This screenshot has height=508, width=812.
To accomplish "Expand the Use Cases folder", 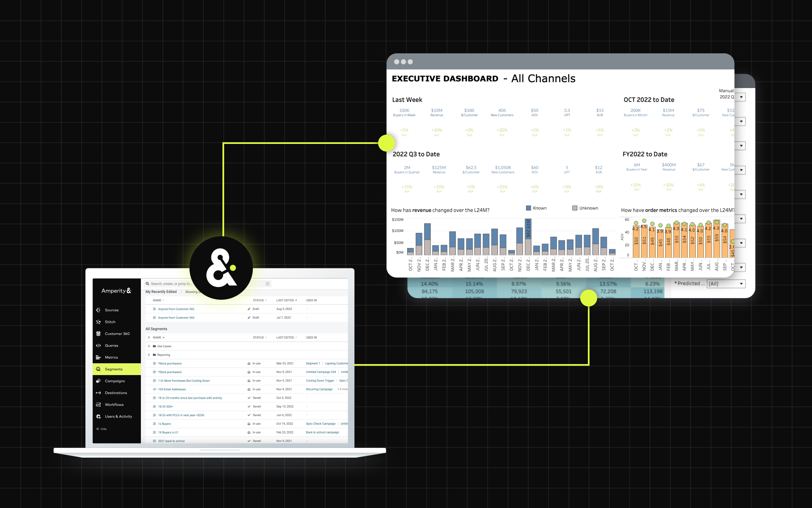I will tap(149, 346).
